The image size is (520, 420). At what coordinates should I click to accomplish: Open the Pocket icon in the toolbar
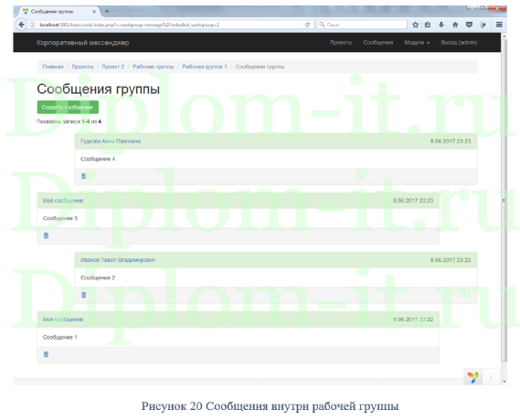469,25
